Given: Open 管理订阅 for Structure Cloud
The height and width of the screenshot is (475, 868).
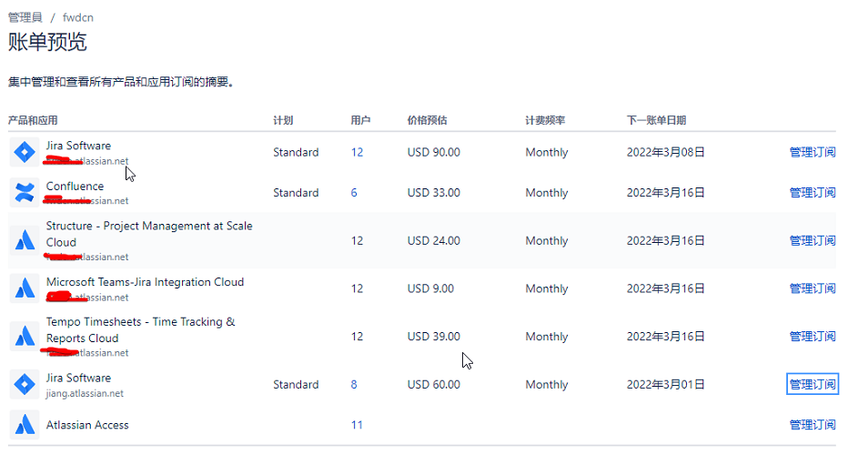Looking at the screenshot, I should [812, 241].
